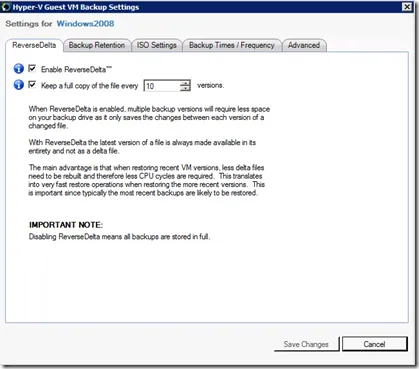Click the Windows2008 VM name
Screen dimensions: 419x369
click(x=85, y=24)
